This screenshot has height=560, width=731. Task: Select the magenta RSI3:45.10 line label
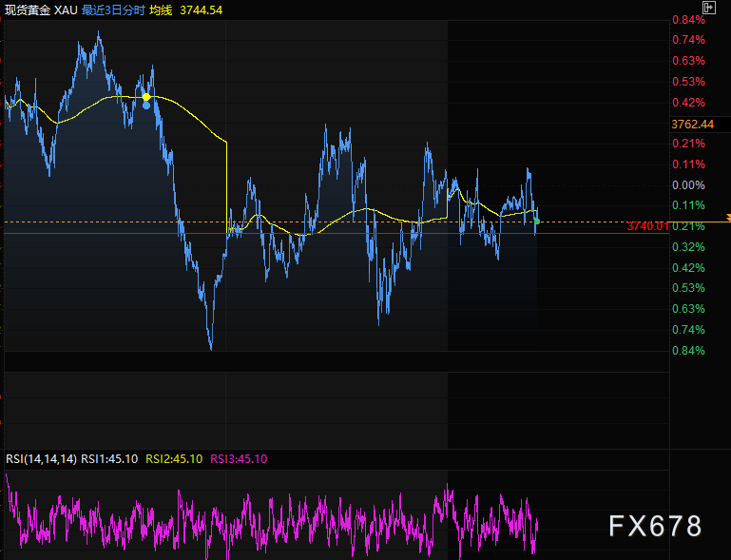239,458
